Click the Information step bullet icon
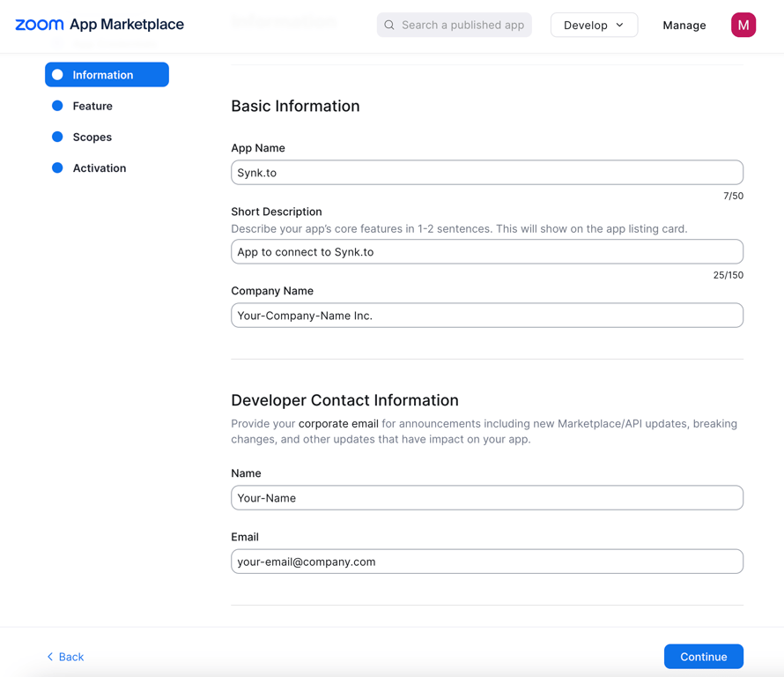 click(58, 75)
